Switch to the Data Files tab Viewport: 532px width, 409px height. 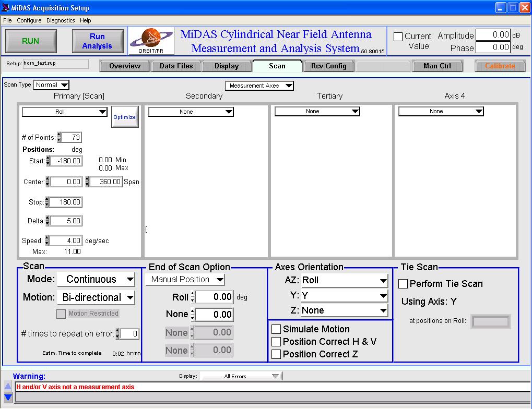point(176,66)
